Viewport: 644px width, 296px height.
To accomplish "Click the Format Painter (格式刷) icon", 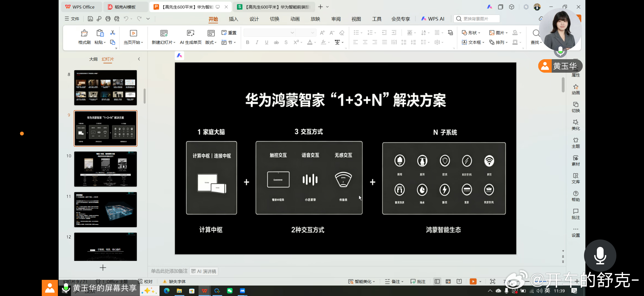I will 84,33.
